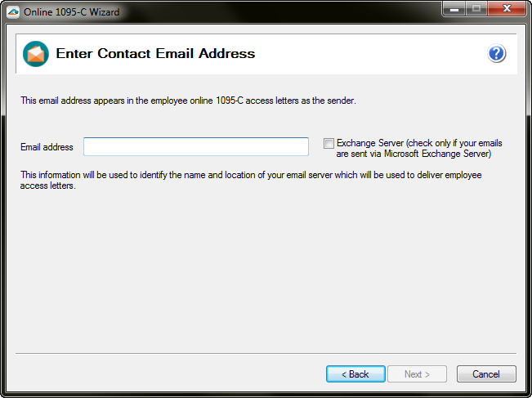
Task: Click the white header banner area
Action: (x=368, y=54)
